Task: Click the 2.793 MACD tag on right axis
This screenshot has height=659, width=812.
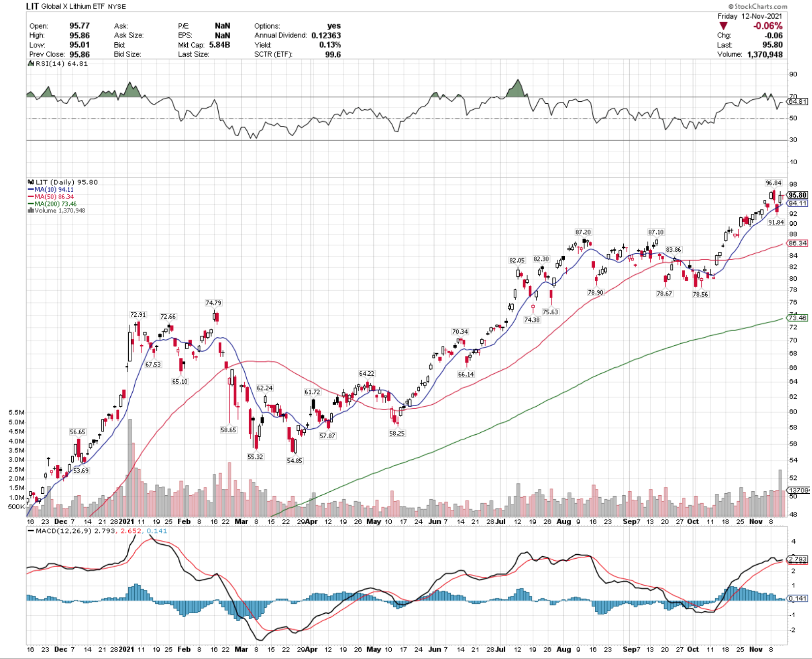Action: point(798,559)
